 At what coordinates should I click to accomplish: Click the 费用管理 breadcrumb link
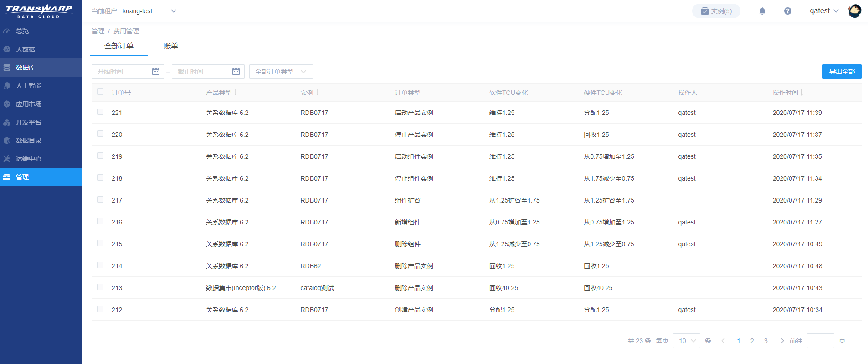pos(126,31)
